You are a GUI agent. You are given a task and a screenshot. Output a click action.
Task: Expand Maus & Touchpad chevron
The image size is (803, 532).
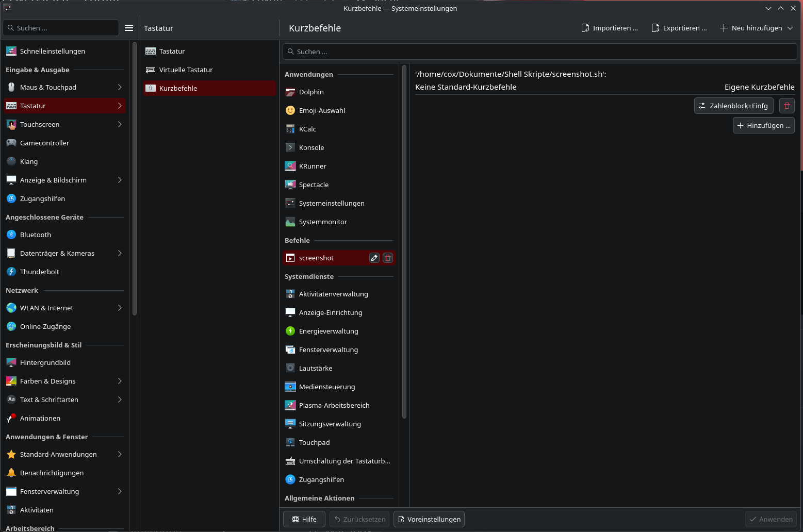tap(120, 87)
